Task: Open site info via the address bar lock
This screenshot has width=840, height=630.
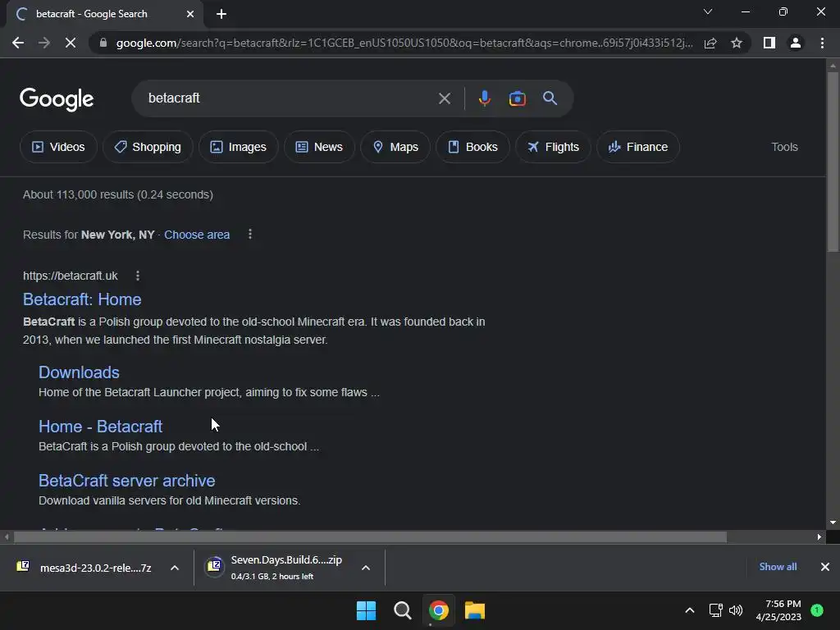Action: tap(103, 43)
